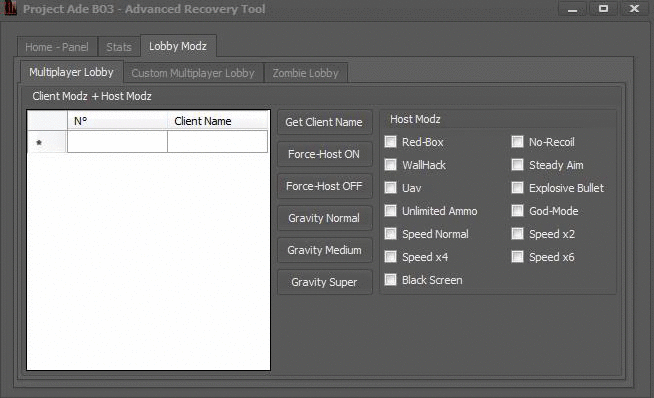
Task: Open the Multiplayer Lobby sub-tab
Action: tap(71, 72)
